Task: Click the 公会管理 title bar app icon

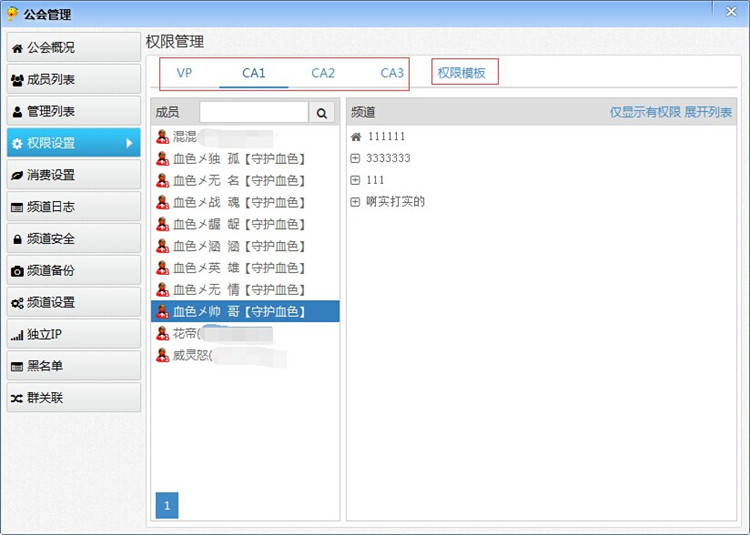Action: click(x=12, y=14)
